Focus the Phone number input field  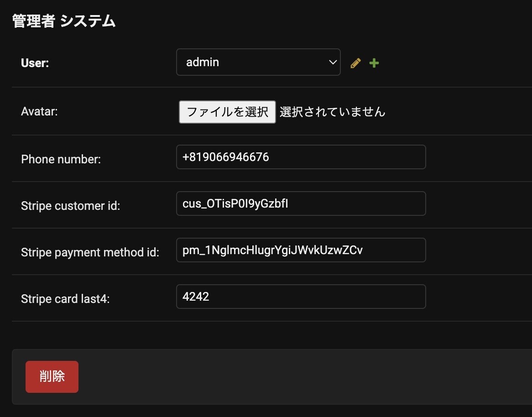click(301, 157)
